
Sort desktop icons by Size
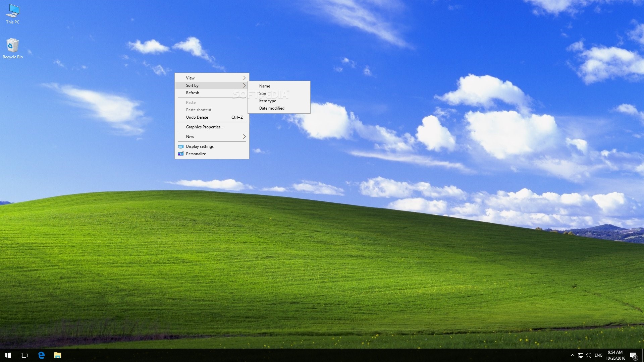[279, 94]
